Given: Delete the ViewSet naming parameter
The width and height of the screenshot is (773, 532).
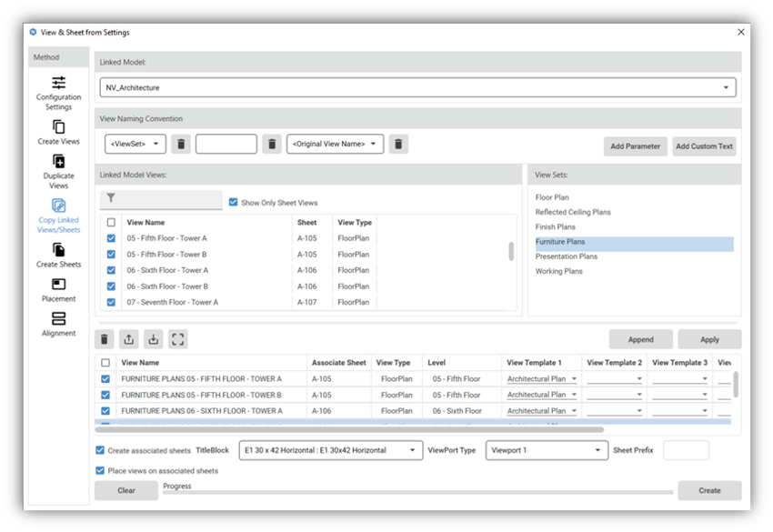Looking at the screenshot, I should [181, 144].
